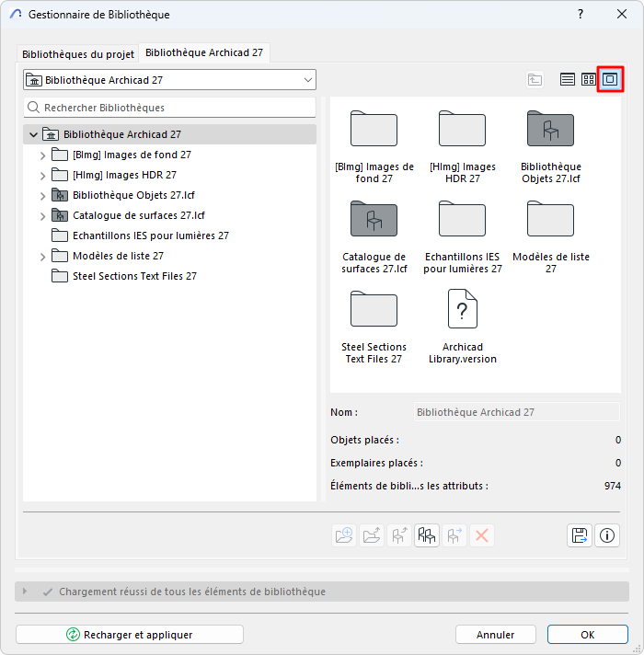The width and height of the screenshot is (644, 655).
Task: Click the save library floppy disk icon
Action: [x=580, y=535]
